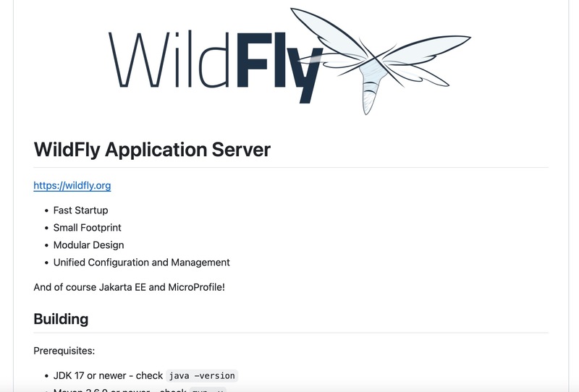Select Unified Configuration and Management item
This screenshot has height=392, width=579.
pyautogui.click(x=141, y=262)
